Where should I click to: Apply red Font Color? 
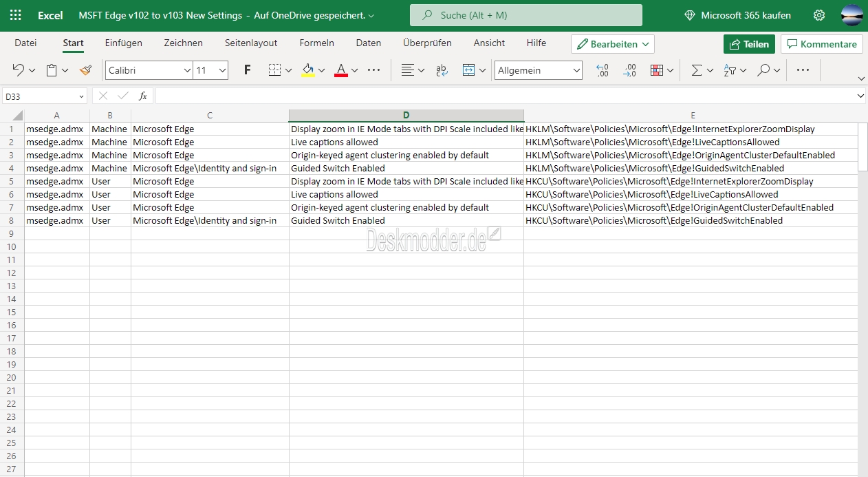tap(341, 70)
